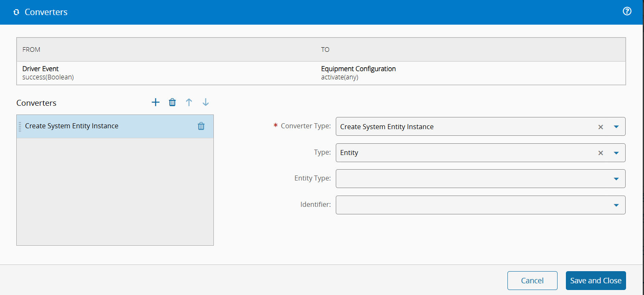Click the FROM column header
Viewport: 644px width, 295px height.
31,49
